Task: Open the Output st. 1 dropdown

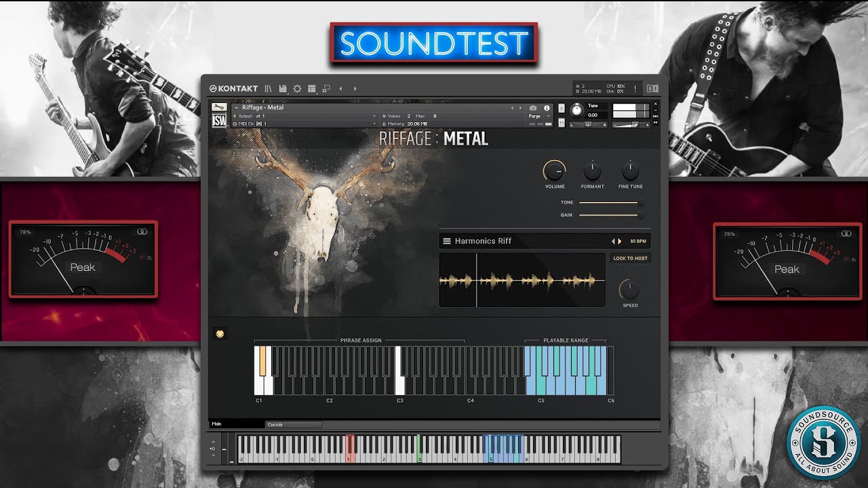Action: [304, 116]
